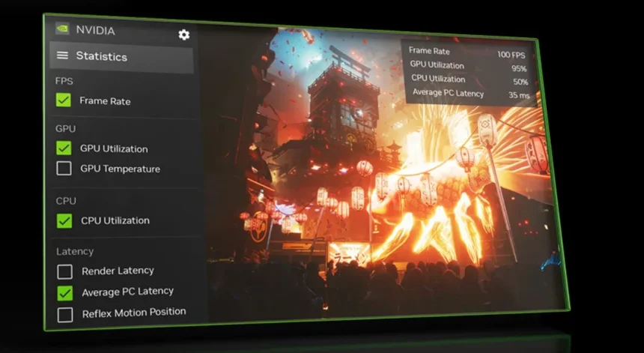Check the Render Latency checkbox
The height and width of the screenshot is (353, 644).
[65, 271]
